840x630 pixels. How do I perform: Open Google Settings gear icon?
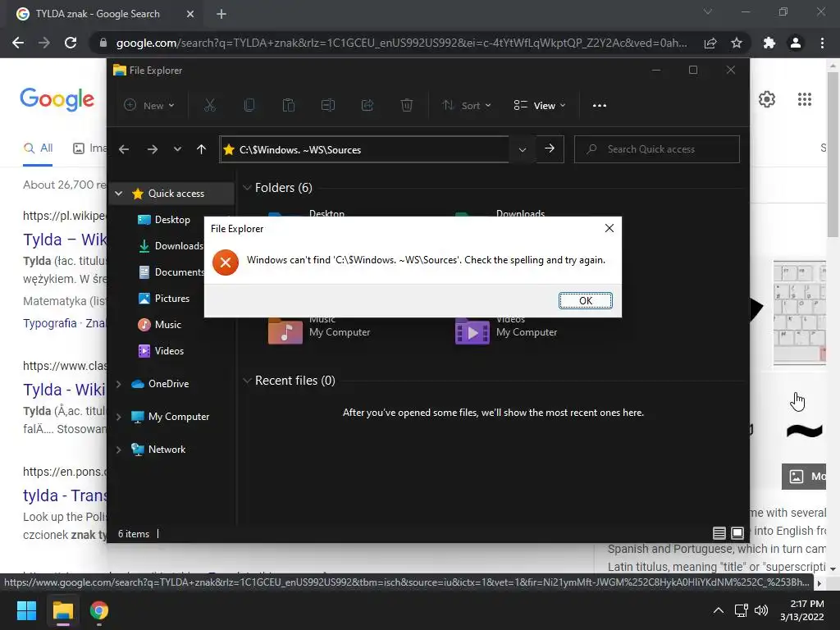coord(767,99)
